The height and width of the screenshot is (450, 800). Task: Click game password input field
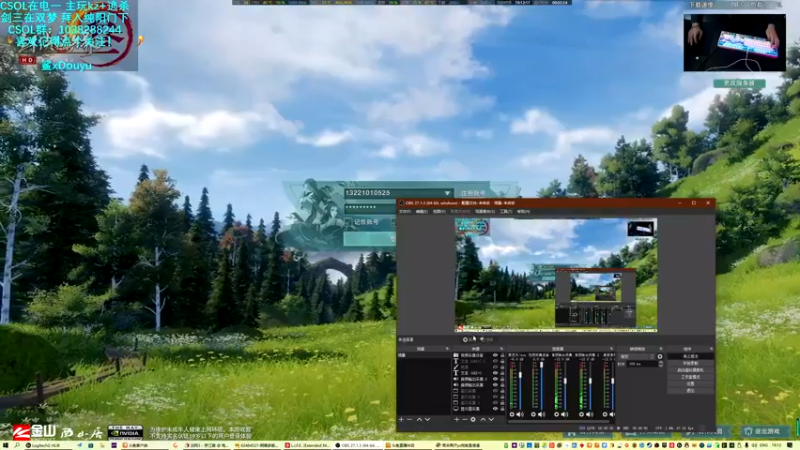[370, 208]
